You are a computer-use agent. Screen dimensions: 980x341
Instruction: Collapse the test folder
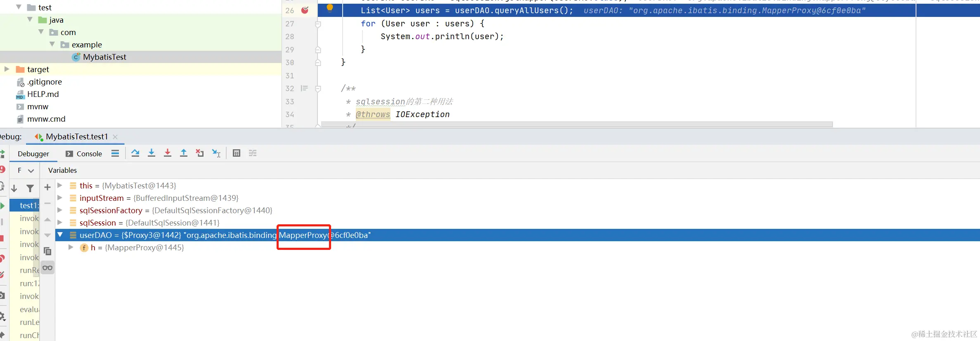click(19, 7)
